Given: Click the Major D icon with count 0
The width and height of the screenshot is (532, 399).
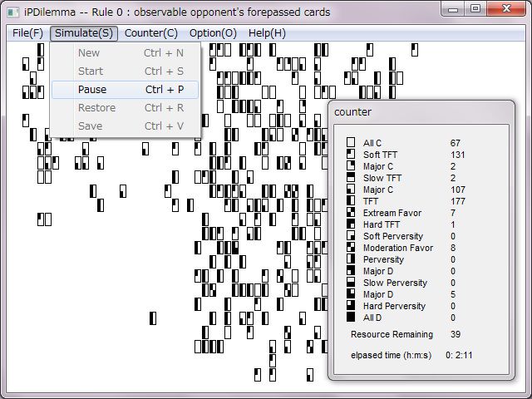Looking at the screenshot, I should [351, 270].
